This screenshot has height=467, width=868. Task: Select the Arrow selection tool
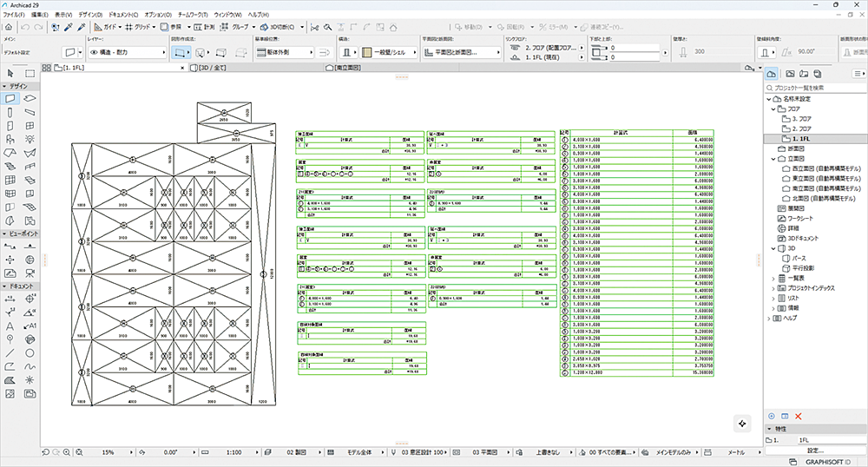(10, 73)
